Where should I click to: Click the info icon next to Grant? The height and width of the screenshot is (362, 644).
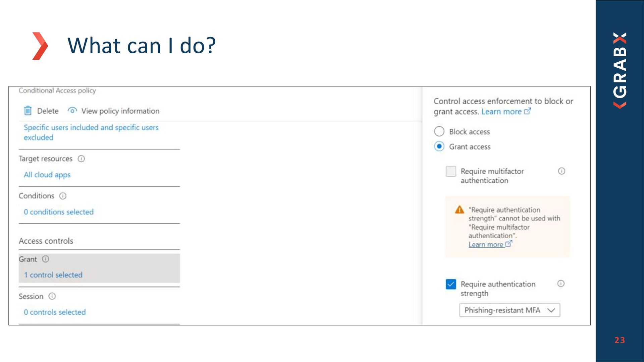click(46, 259)
